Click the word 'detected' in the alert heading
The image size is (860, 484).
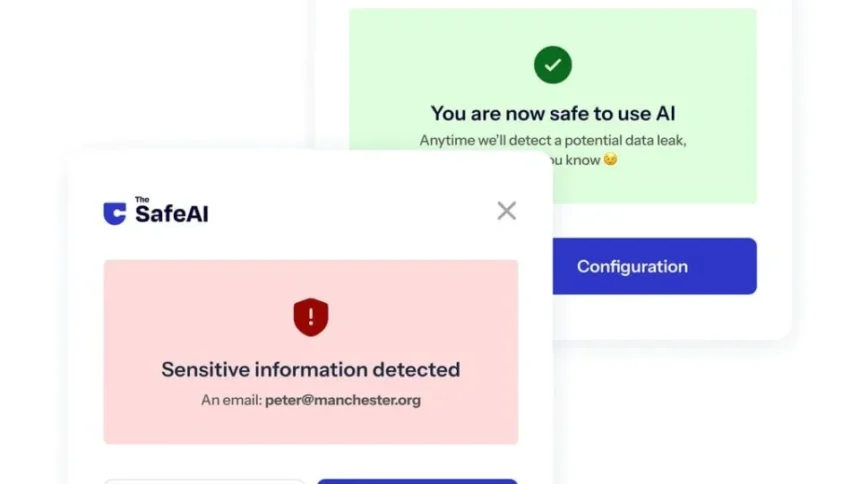[416, 369]
